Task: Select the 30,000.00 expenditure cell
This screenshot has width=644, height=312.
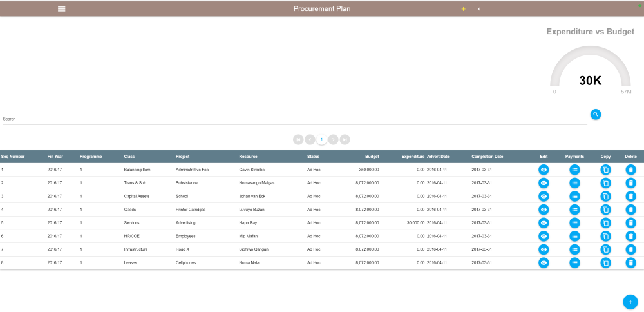Action: point(415,223)
